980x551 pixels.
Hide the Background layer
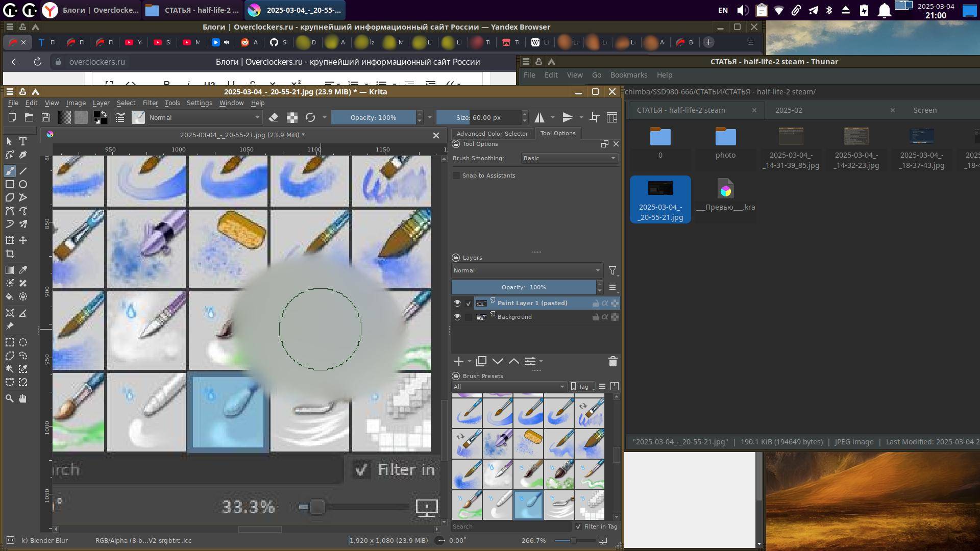pos(457,317)
